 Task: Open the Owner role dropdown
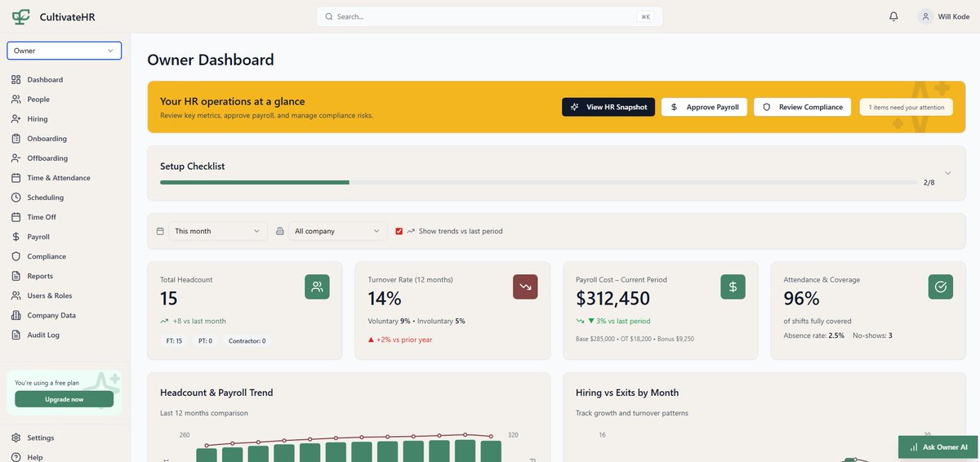click(x=64, y=51)
